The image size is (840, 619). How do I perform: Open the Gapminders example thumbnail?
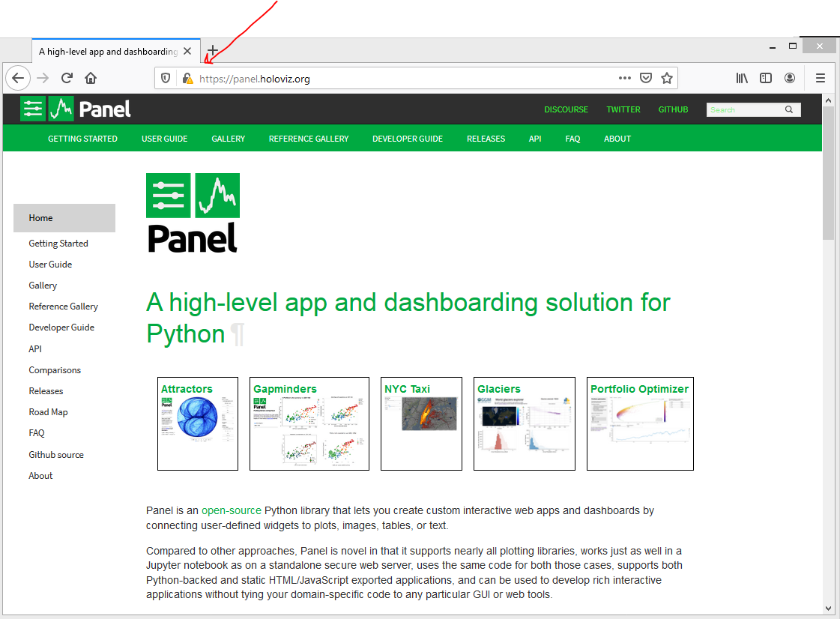point(309,424)
